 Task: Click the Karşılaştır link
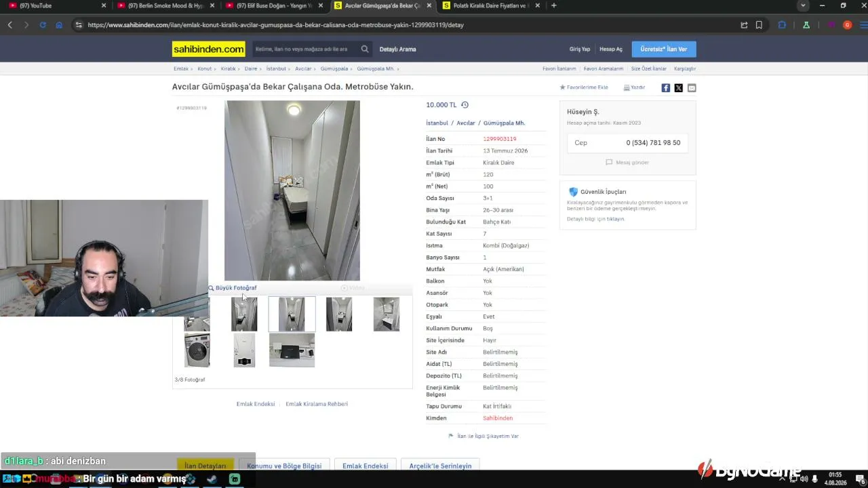pos(685,68)
